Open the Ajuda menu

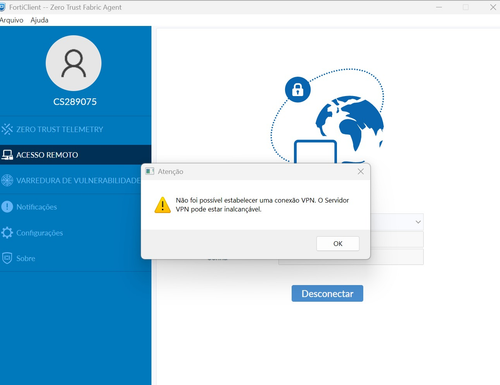[x=39, y=20]
